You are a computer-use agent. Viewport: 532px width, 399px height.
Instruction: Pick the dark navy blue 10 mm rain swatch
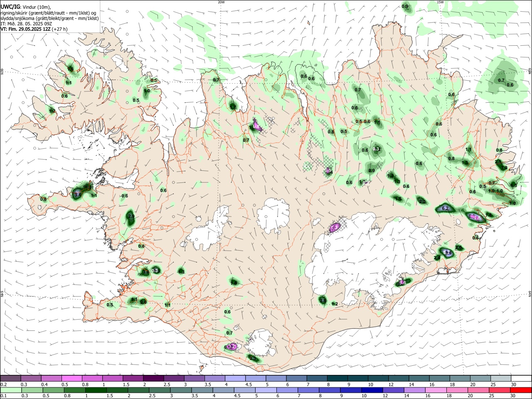(x=371, y=390)
